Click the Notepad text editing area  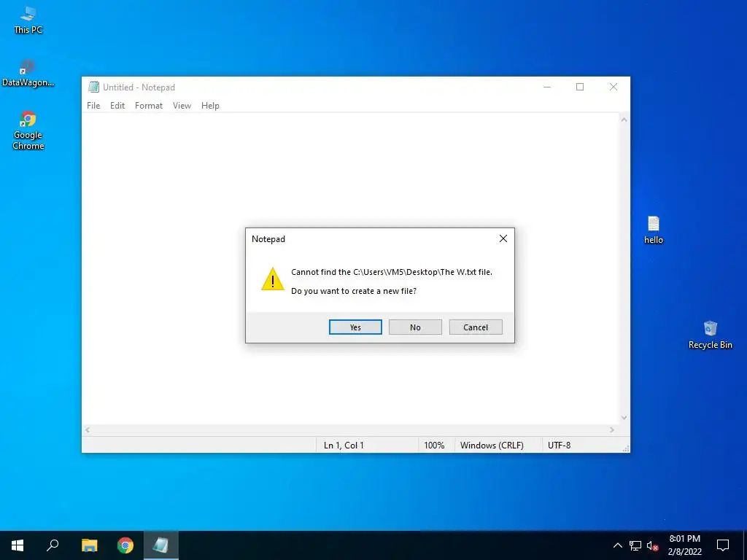pyautogui.click(x=350, y=268)
